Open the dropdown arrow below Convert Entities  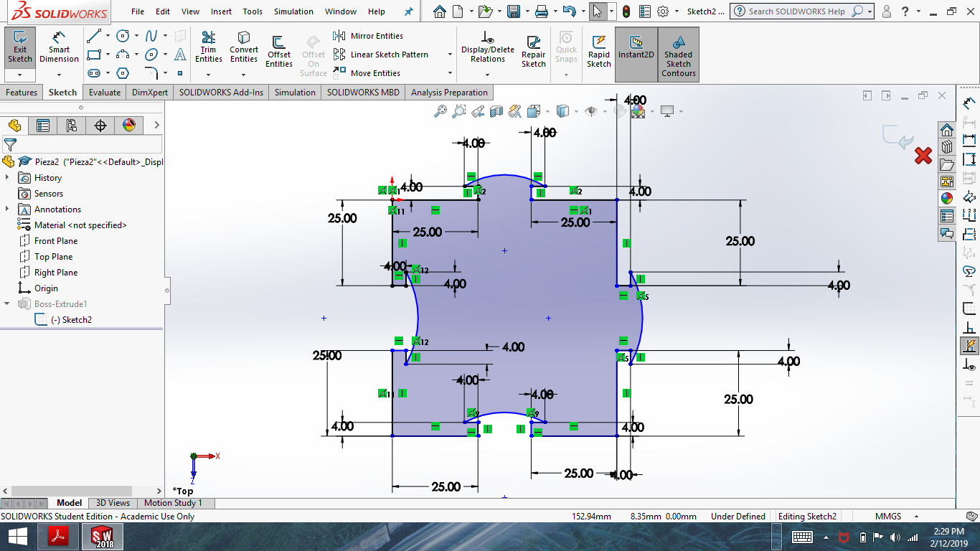click(244, 74)
